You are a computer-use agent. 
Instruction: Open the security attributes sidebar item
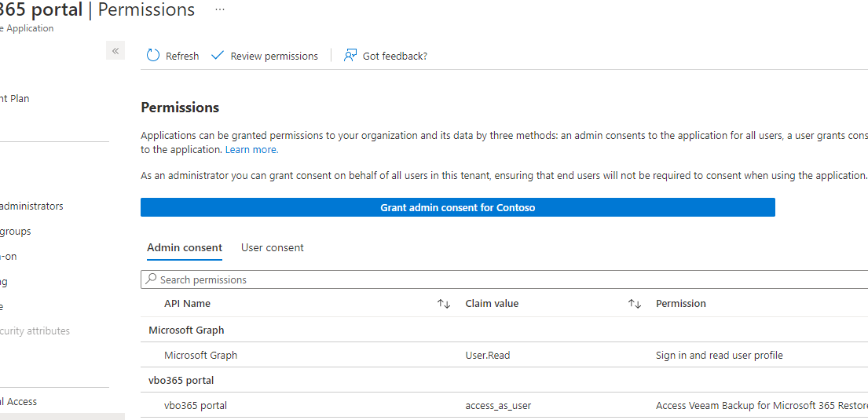(x=35, y=331)
